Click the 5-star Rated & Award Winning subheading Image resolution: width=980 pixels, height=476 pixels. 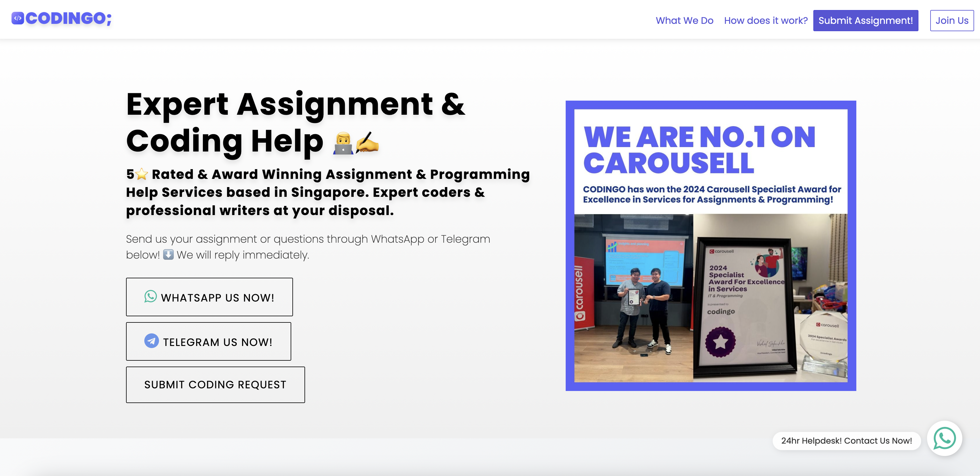tap(328, 192)
